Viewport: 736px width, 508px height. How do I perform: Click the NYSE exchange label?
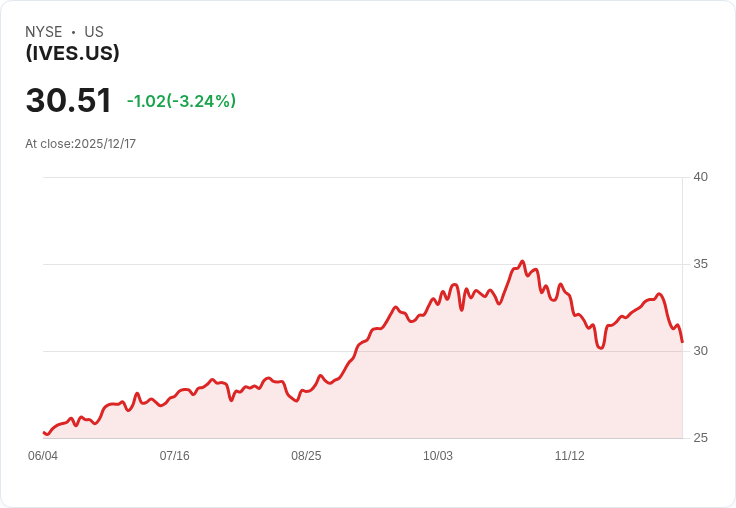pos(44,32)
